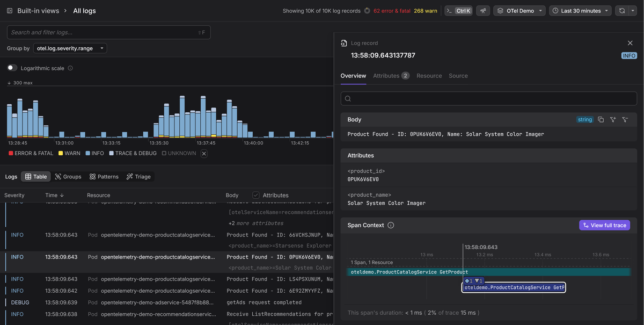Click the add-filter funnel icon with plus in Body
644x325 pixels.
pyautogui.click(x=613, y=120)
